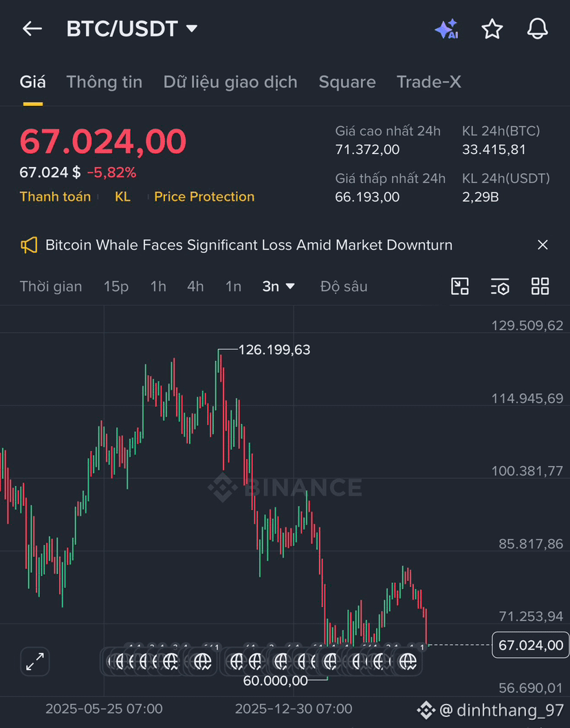Tap the KL tag
The width and height of the screenshot is (570, 728).
coord(122,197)
